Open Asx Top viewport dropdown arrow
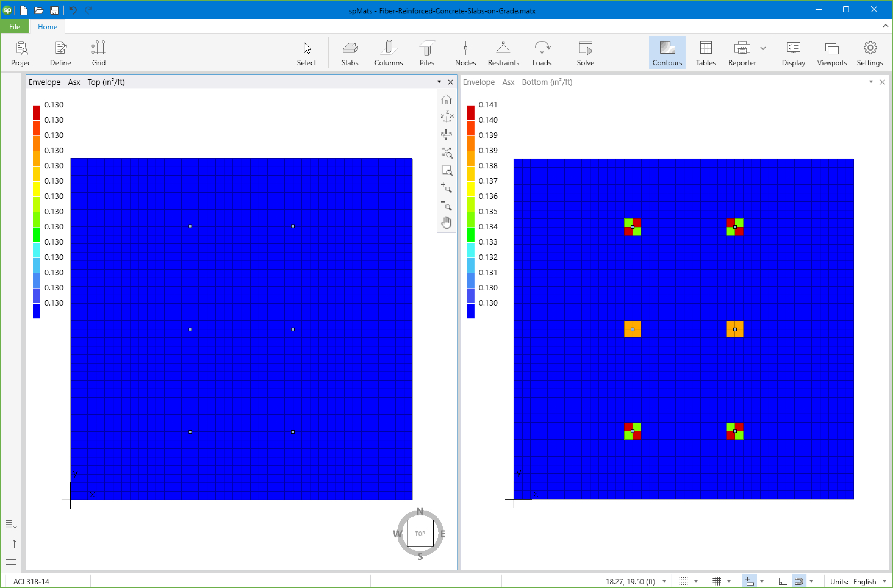893x588 pixels. coord(439,82)
